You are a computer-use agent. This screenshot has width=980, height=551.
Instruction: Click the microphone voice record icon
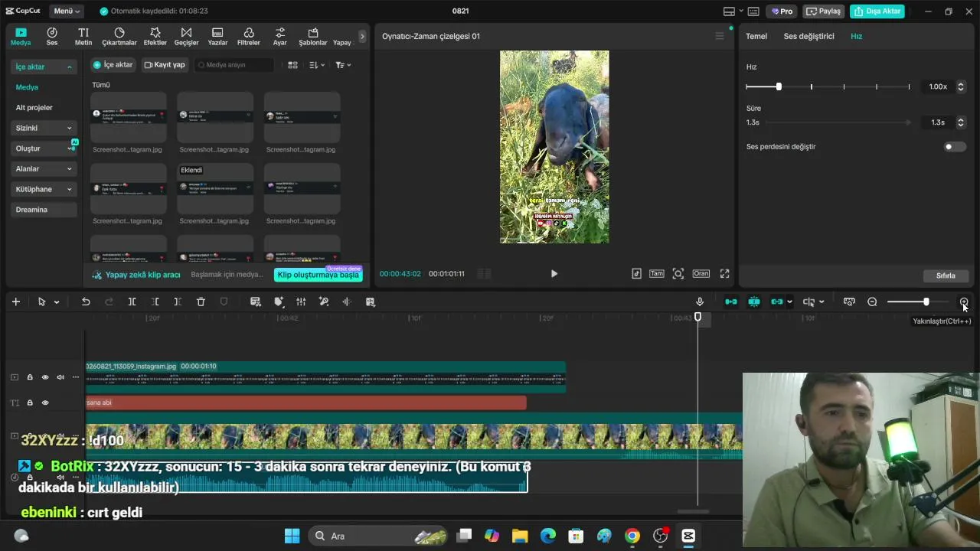[700, 302]
